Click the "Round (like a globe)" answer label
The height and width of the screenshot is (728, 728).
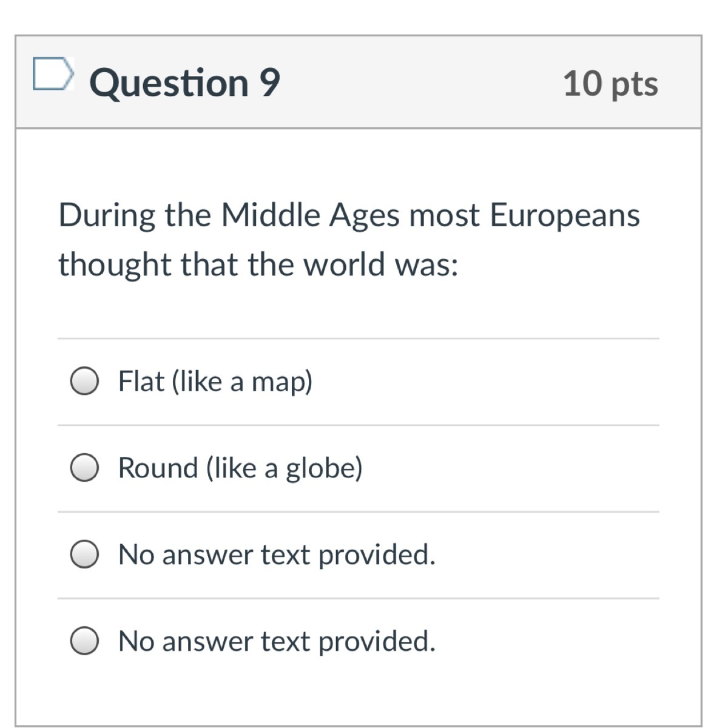[240, 468]
